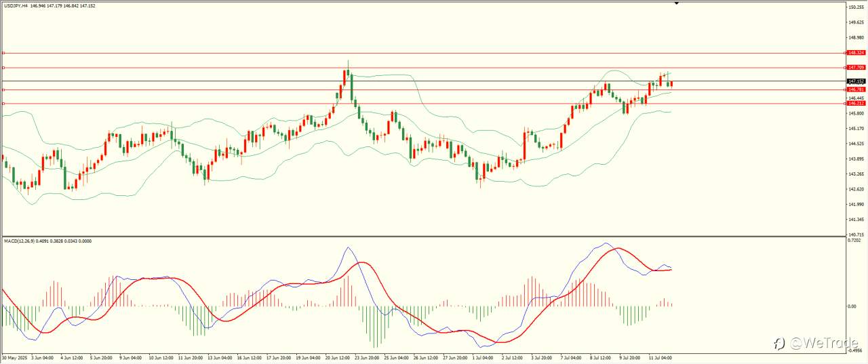Select the 146.212 support line price label

click(856, 103)
